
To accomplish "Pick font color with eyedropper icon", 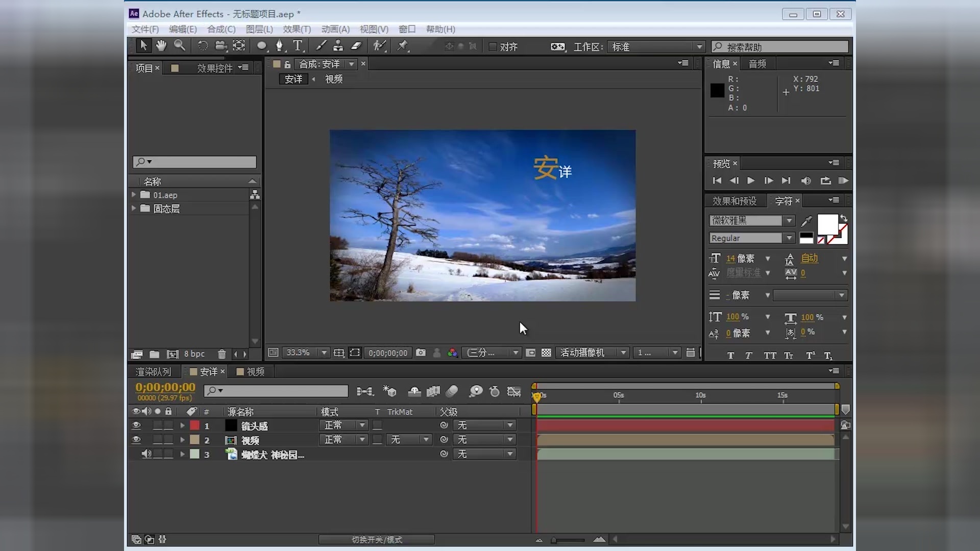I will (x=806, y=221).
